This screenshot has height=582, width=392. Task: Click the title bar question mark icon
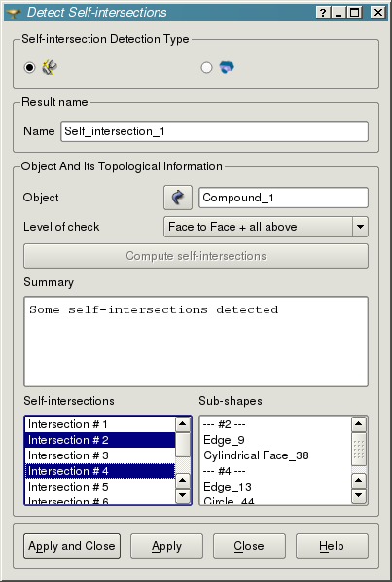[323, 13]
